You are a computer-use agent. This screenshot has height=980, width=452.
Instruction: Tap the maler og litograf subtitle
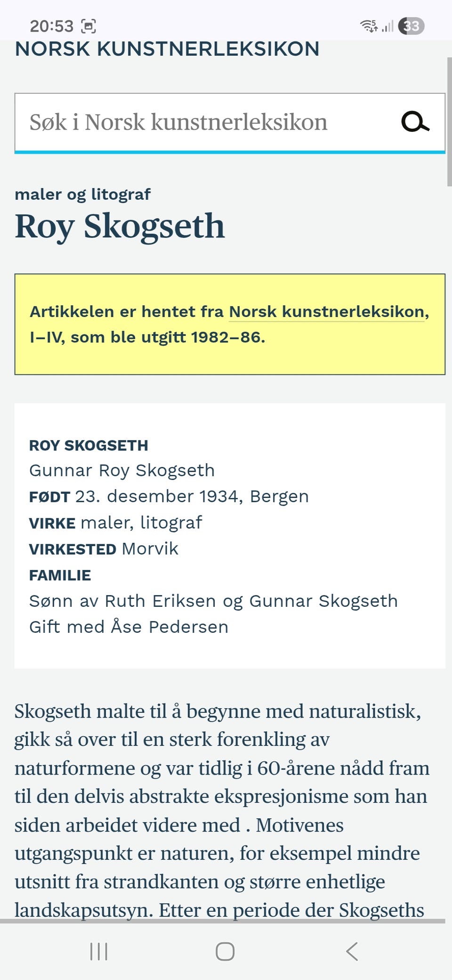[82, 194]
